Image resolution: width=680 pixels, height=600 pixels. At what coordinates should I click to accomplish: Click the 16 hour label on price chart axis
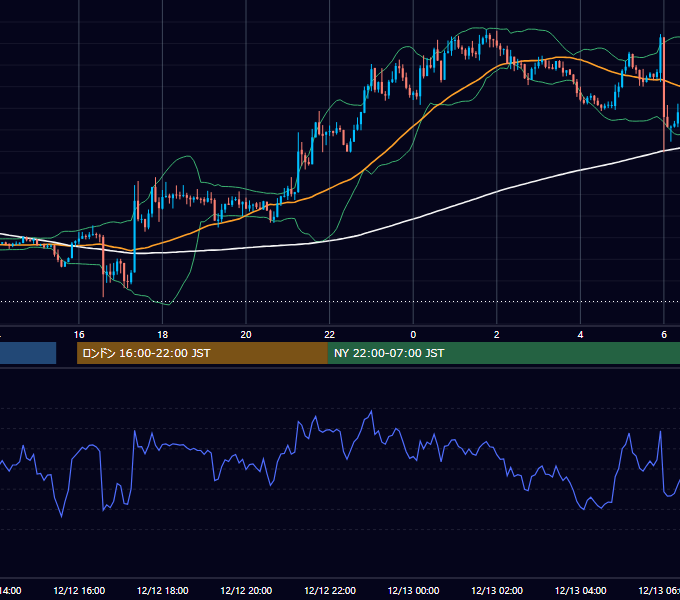(x=79, y=335)
